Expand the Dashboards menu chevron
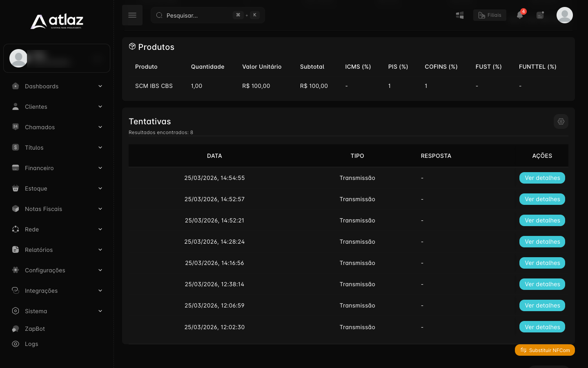The height and width of the screenshot is (368, 588). click(x=100, y=86)
